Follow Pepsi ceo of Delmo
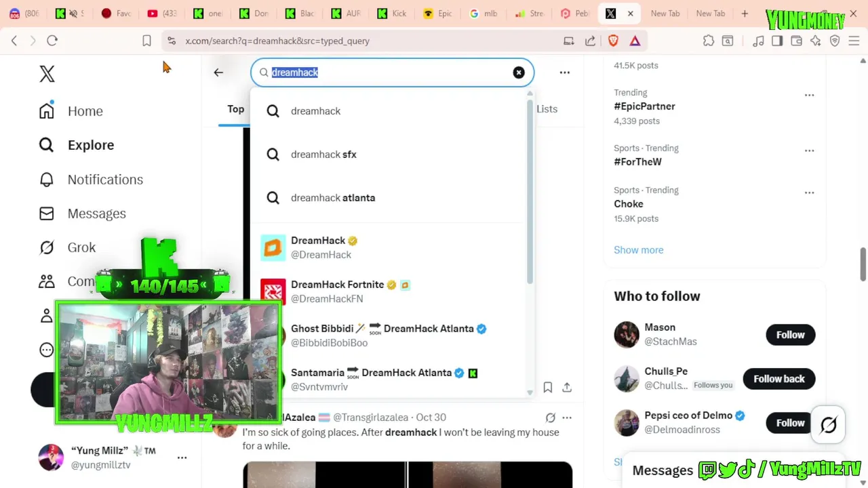 click(x=790, y=423)
